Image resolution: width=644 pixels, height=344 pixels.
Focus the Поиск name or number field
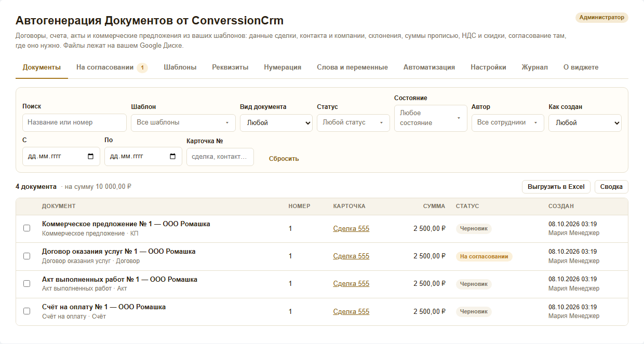click(74, 122)
